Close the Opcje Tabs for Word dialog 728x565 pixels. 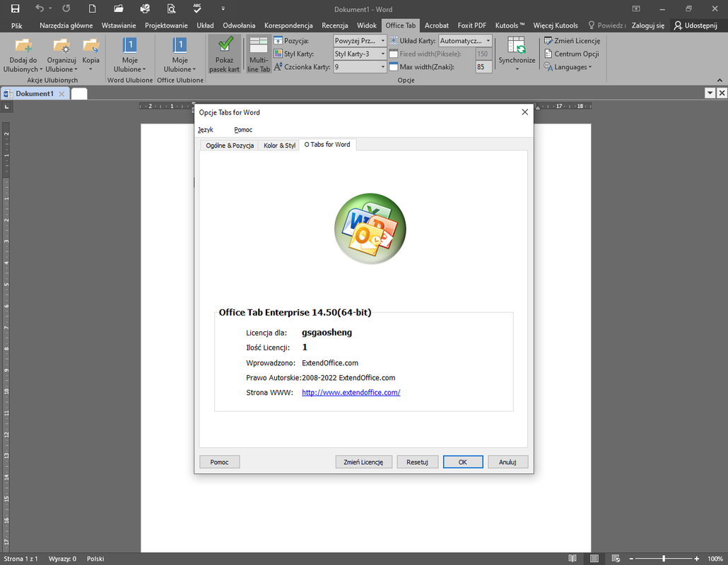coord(524,112)
